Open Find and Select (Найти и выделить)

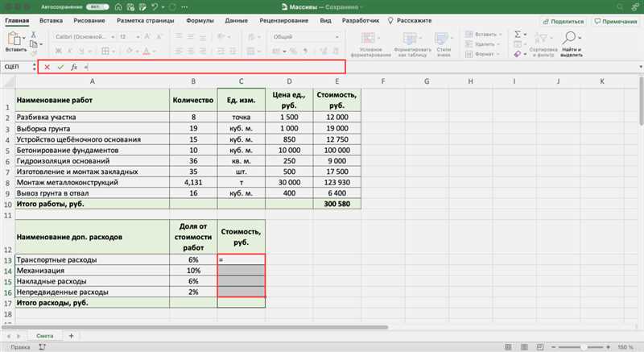tap(571, 44)
